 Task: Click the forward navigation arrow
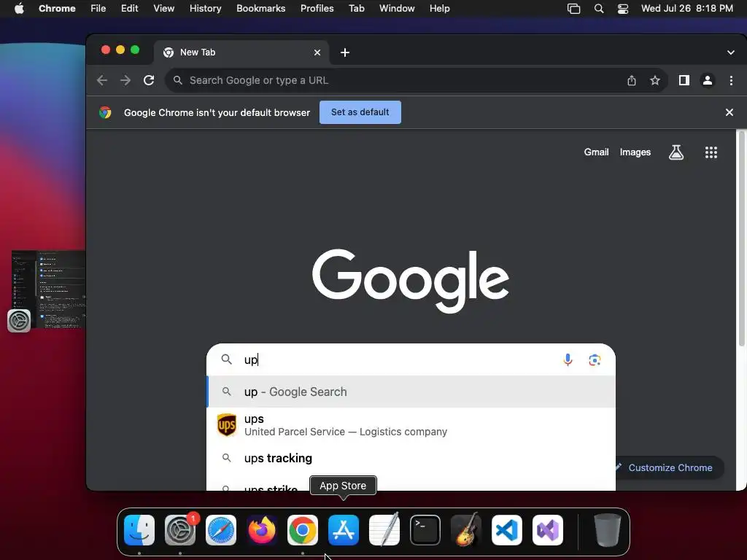pos(125,80)
